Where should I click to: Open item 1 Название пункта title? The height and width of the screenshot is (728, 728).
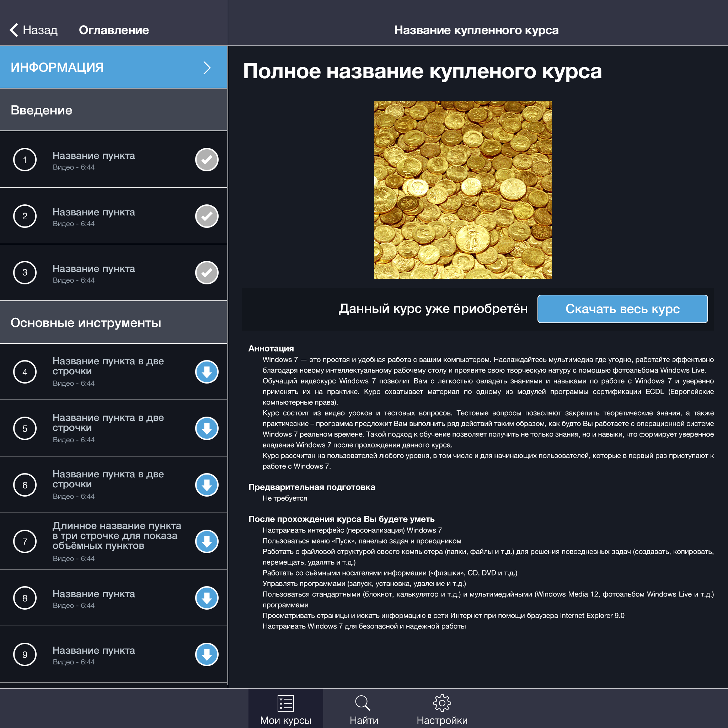click(94, 156)
